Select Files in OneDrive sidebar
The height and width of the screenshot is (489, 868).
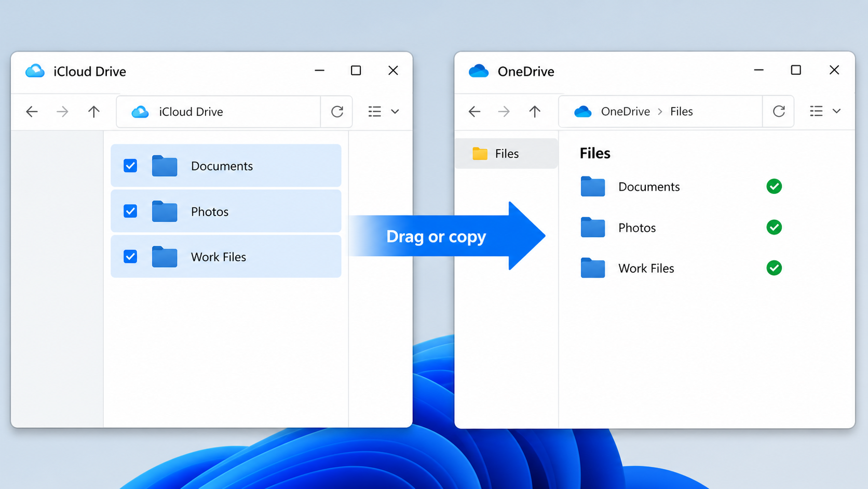point(506,153)
